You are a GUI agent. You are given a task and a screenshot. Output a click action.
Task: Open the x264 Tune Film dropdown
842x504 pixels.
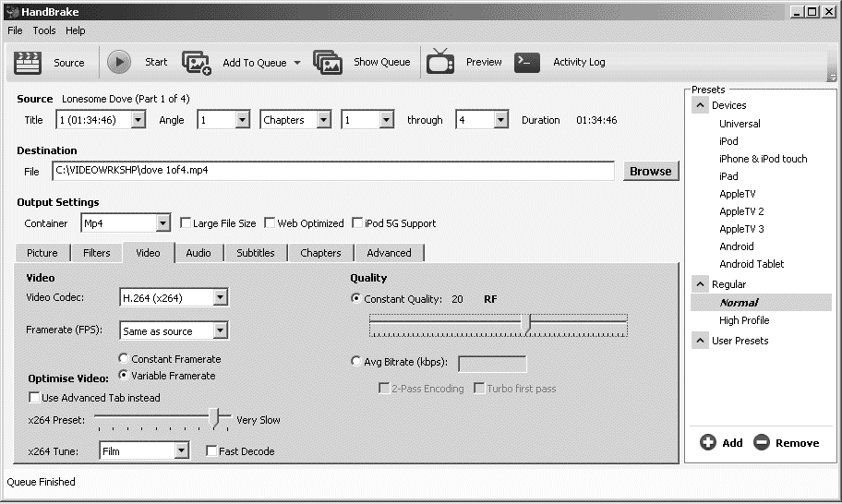tap(182, 450)
